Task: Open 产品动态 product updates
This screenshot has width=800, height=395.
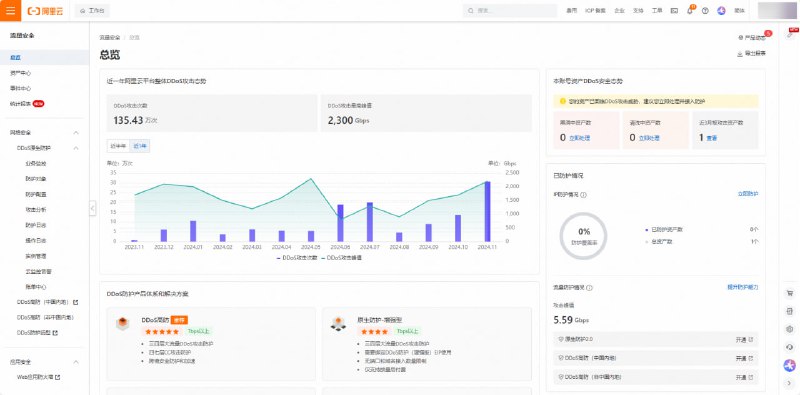Action: (752, 38)
